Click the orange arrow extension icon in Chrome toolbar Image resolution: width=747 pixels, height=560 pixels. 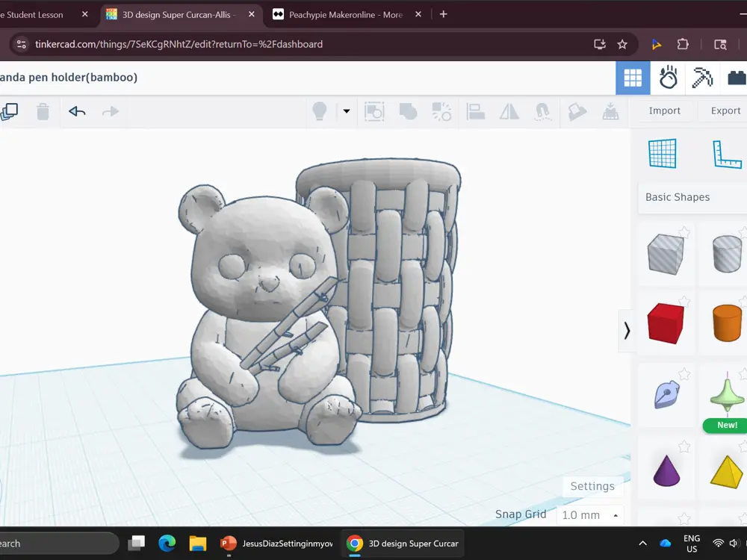coord(657,44)
